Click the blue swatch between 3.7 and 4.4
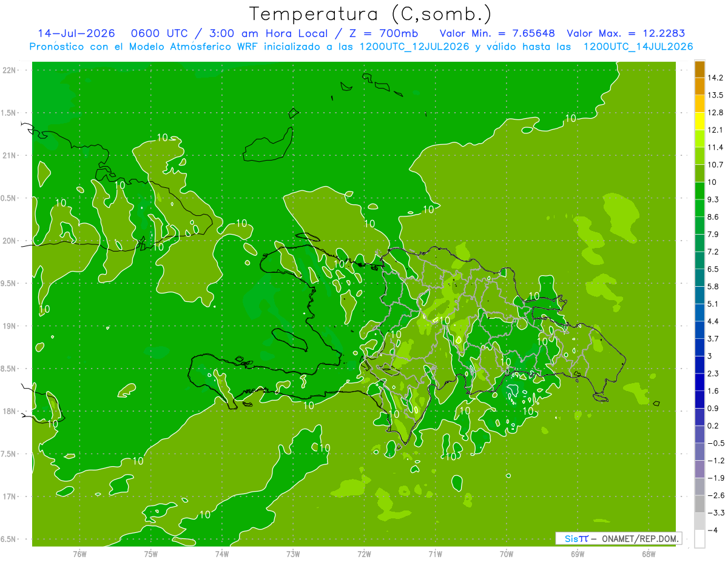 coord(699,329)
